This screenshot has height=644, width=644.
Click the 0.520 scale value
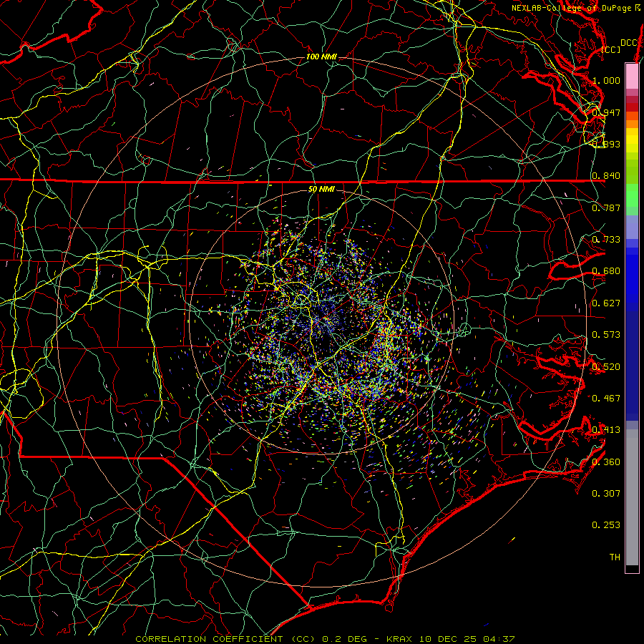(x=606, y=367)
